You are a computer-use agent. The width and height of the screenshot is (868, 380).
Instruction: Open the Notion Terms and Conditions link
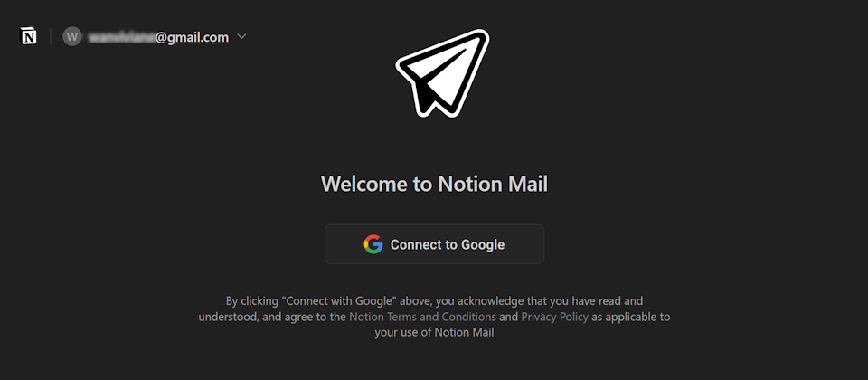[x=422, y=317]
